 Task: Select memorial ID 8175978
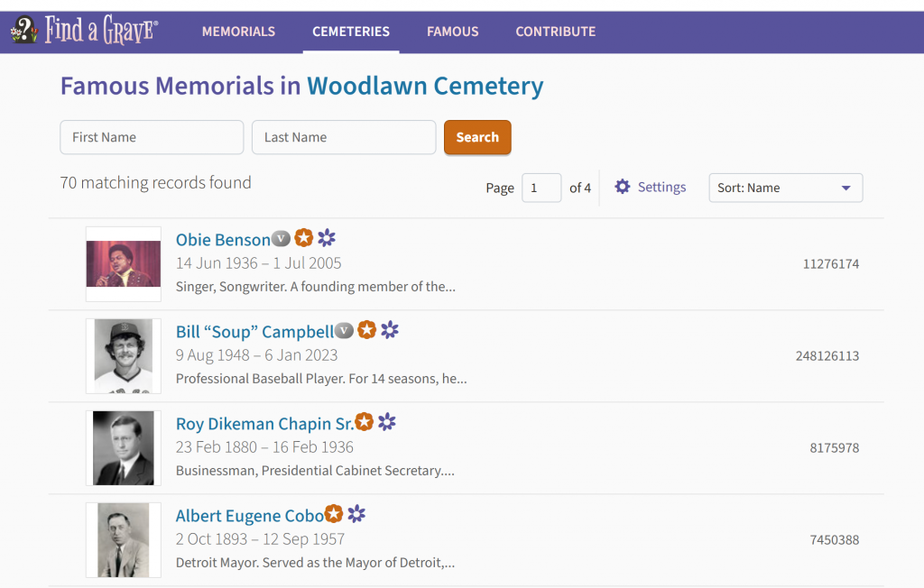click(x=835, y=448)
